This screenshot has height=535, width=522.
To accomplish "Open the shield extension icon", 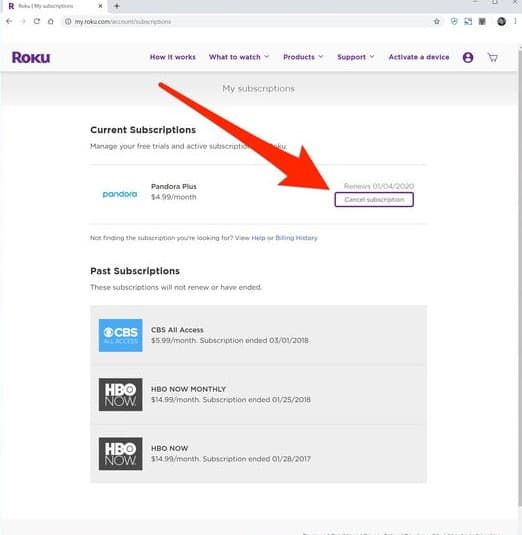I will [454, 21].
